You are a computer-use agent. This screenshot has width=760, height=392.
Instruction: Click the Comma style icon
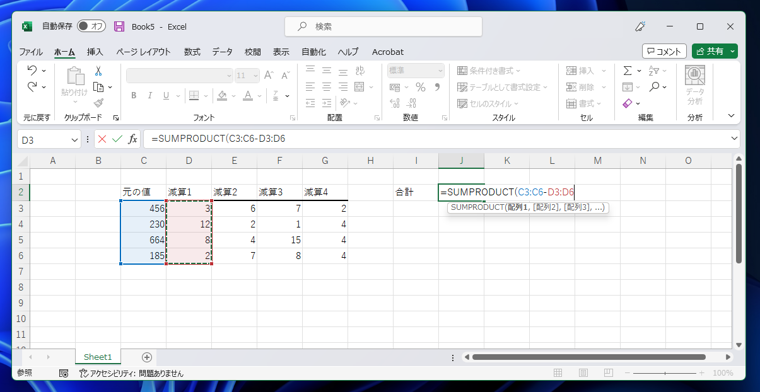tap(437, 87)
